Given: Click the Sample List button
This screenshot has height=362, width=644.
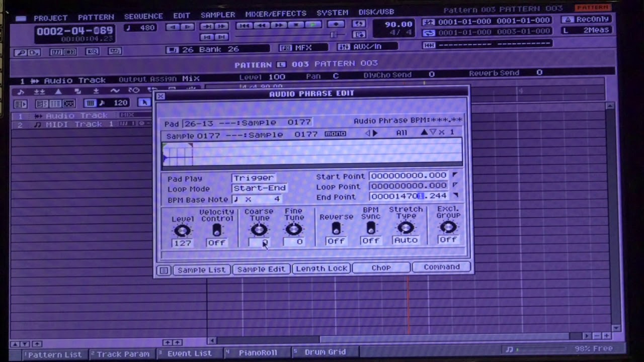Looking at the screenshot, I should pyautogui.click(x=201, y=270).
